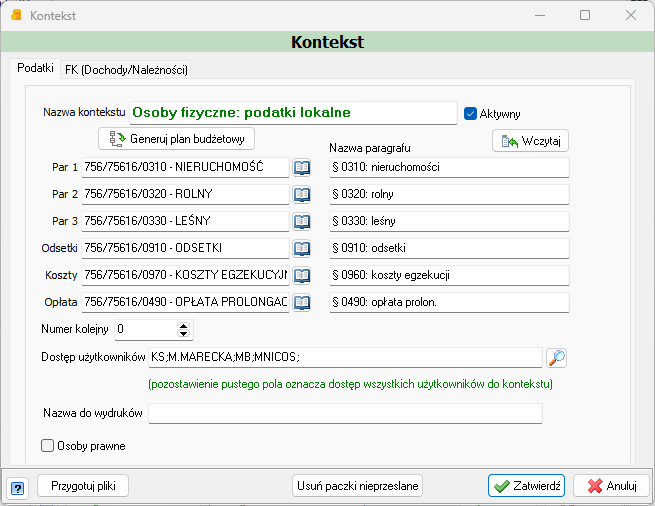Cancel with the Anuluj button
This screenshot has width=655, height=506.
point(612,486)
